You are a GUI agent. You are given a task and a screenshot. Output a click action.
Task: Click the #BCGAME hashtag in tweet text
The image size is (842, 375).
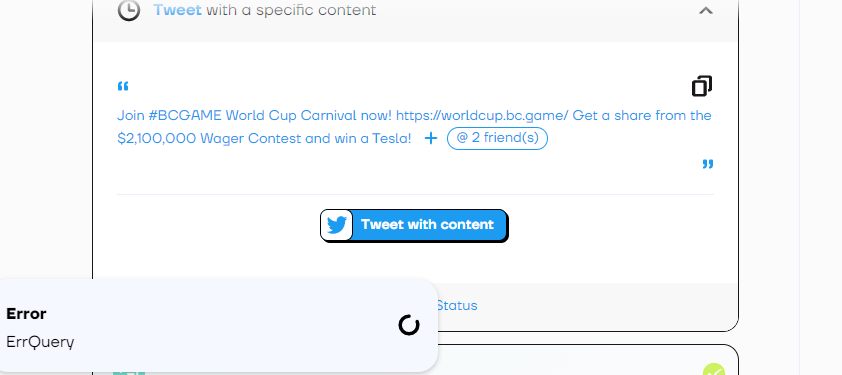[185, 116]
